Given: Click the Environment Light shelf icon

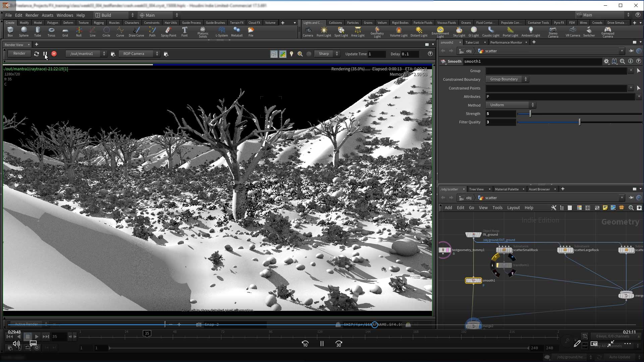Looking at the screenshot, I should click(440, 32).
